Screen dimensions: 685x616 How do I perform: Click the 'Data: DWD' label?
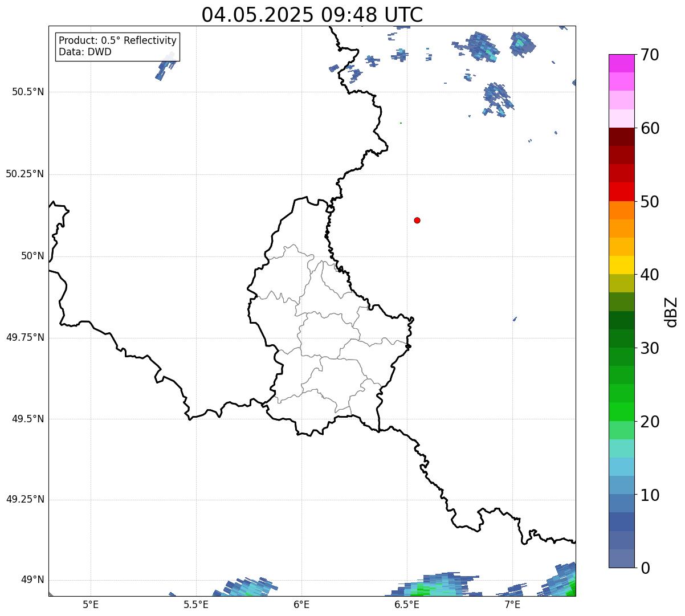tap(85, 52)
